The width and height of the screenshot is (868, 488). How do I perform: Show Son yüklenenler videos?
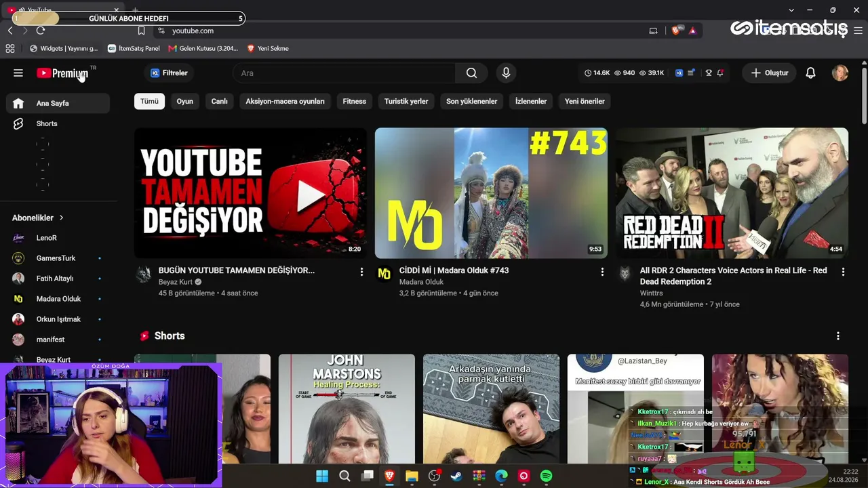(472, 101)
